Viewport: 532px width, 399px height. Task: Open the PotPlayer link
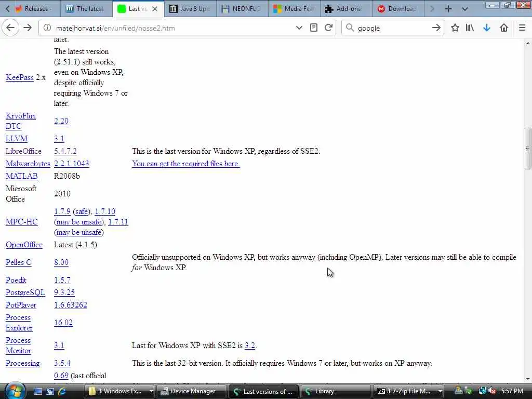coord(21,305)
